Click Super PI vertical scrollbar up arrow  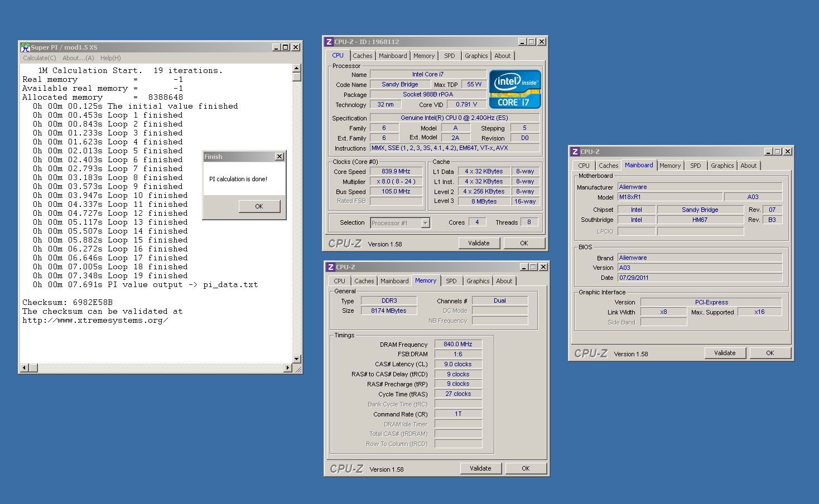(297, 69)
